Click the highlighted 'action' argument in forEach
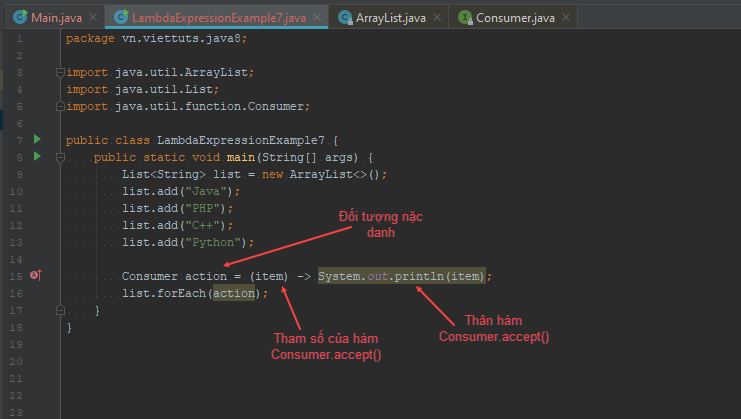Viewport: 741px width, 419px height. tap(234, 293)
